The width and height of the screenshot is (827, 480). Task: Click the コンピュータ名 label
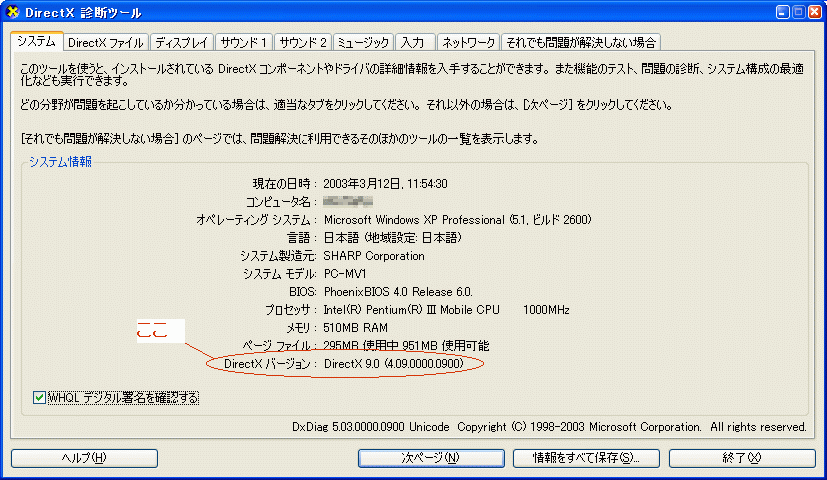[281, 201]
